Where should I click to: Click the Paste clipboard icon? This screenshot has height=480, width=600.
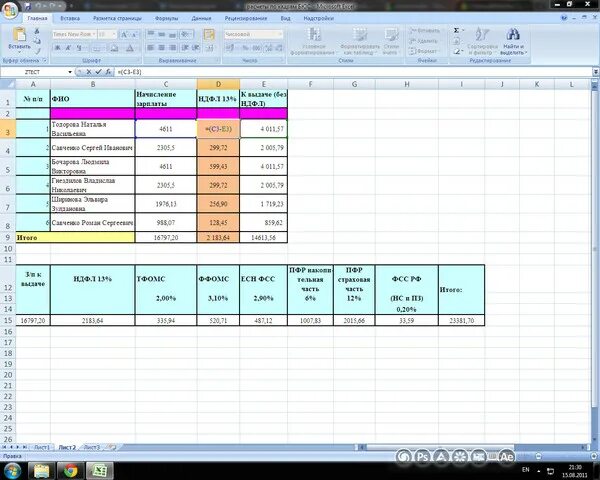click(19, 34)
